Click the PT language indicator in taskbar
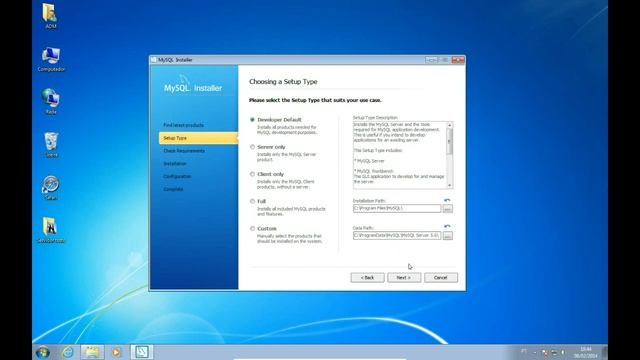Image resolution: width=640 pixels, height=360 pixels. (x=524, y=351)
